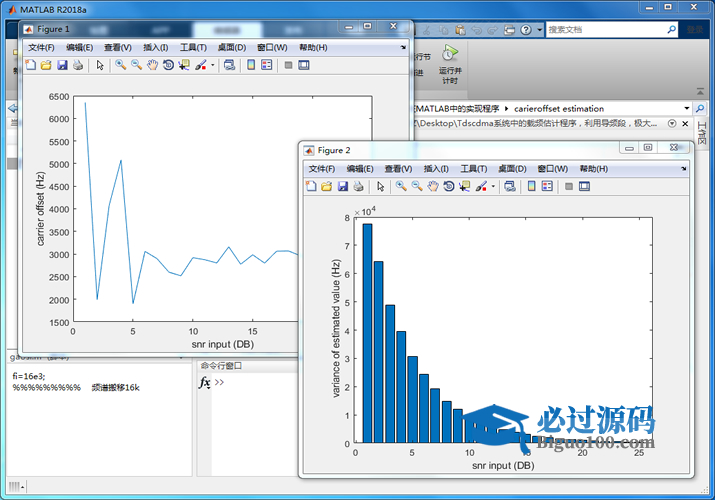This screenshot has height=500, width=715.
Task: Click Open File icon in Figure 1
Action: click(x=46, y=65)
